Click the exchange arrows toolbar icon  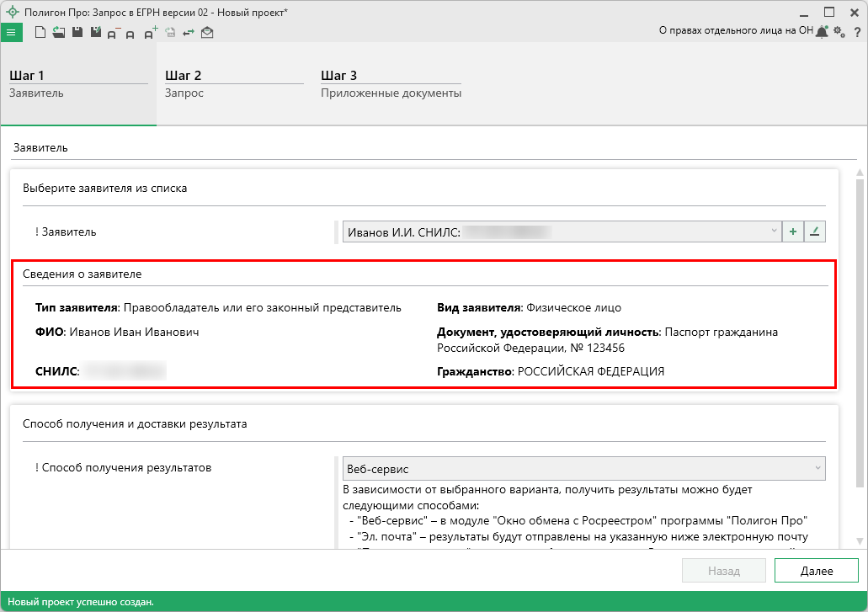pos(189,33)
